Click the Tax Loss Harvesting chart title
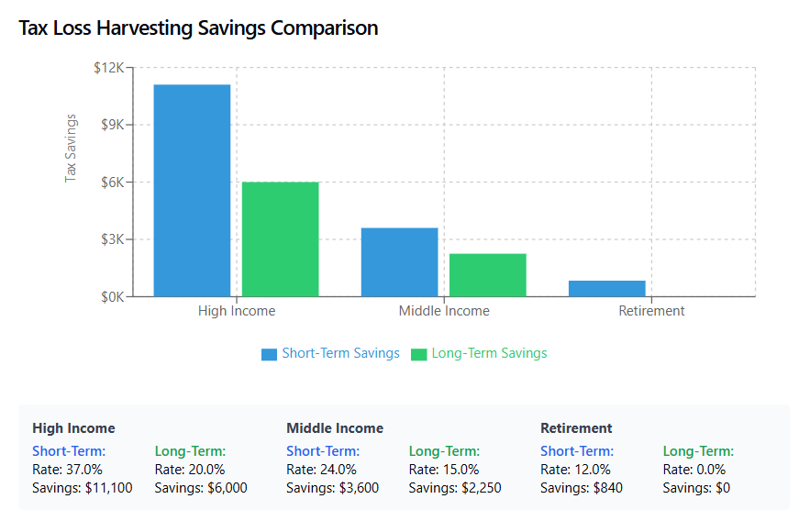Viewport: 810px width, 532px height. click(198, 28)
